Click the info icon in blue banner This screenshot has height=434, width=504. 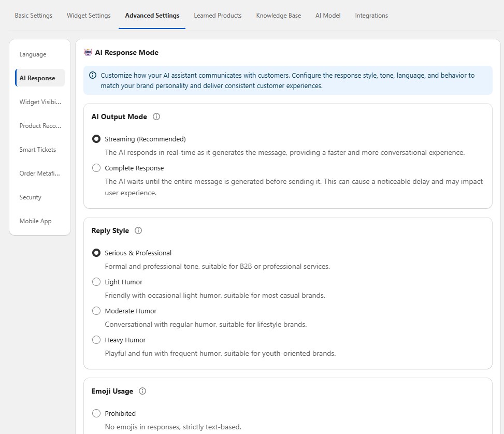(93, 76)
